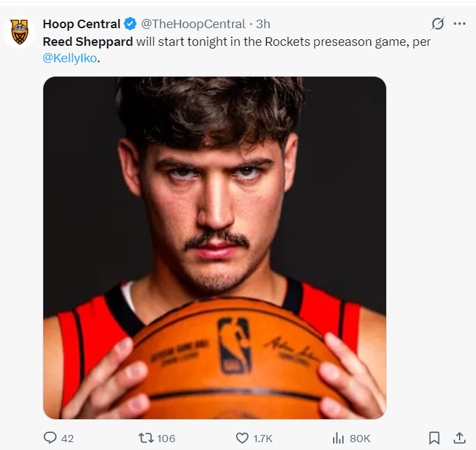Open view analytics bar chart icon
476x450 pixels.
[x=338, y=438]
